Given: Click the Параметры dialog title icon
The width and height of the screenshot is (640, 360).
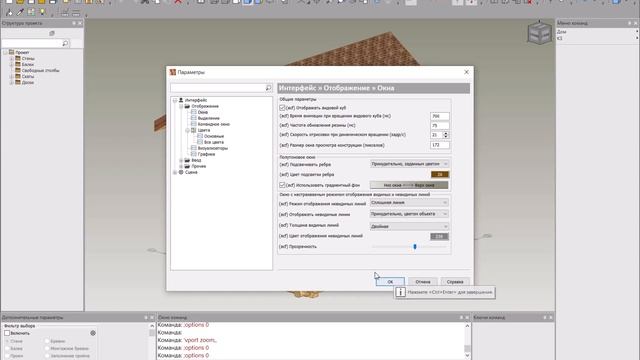Looking at the screenshot, I should [173, 72].
